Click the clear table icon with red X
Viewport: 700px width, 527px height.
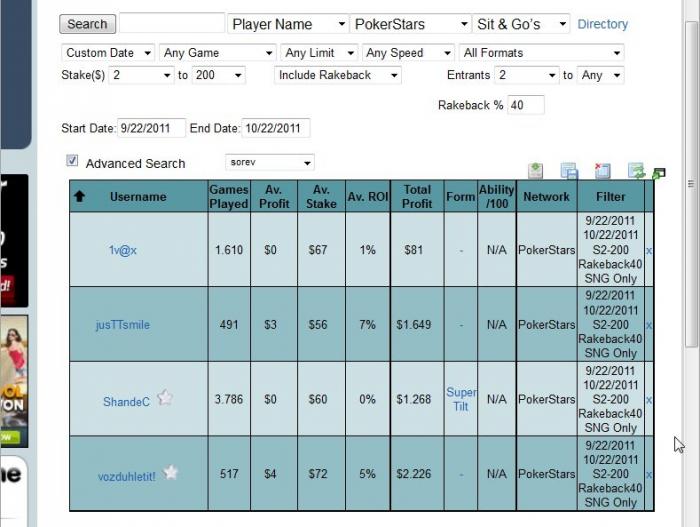(602, 171)
